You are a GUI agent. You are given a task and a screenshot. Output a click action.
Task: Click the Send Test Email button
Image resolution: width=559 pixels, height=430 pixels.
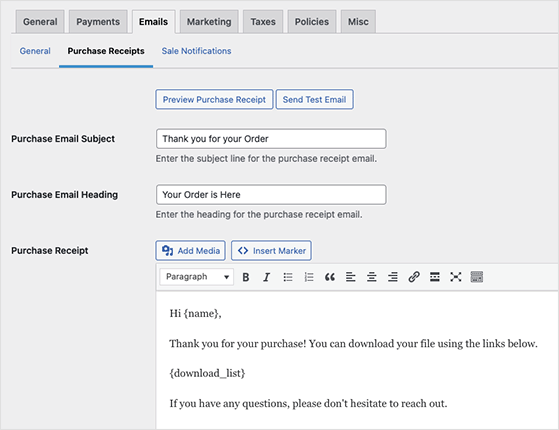coord(314,99)
